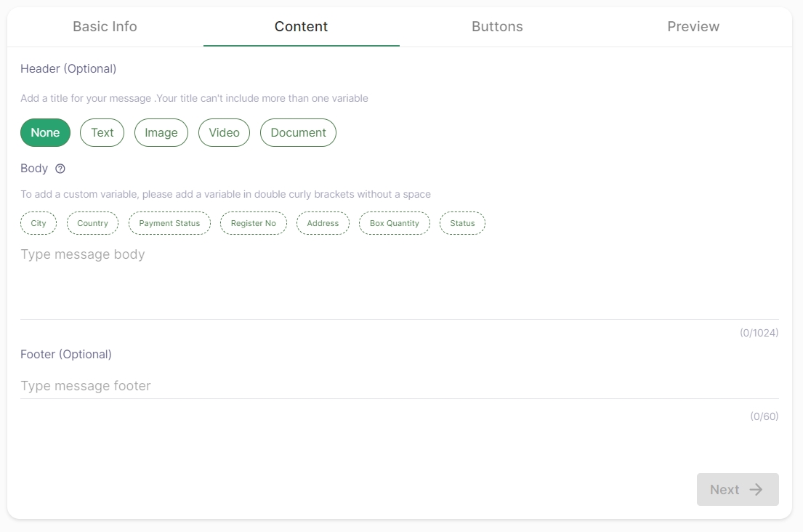
Task: Open the Content tab
Action: [301, 27]
